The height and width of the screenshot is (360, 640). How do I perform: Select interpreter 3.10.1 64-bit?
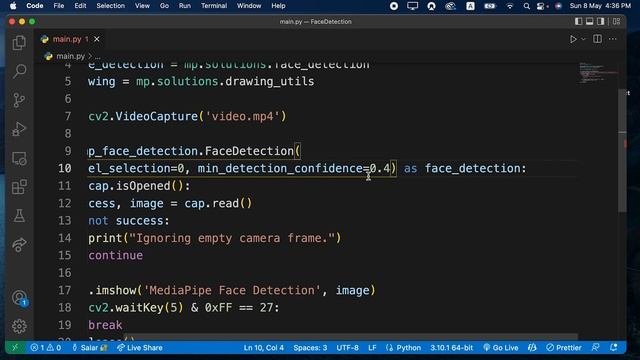coord(451,348)
